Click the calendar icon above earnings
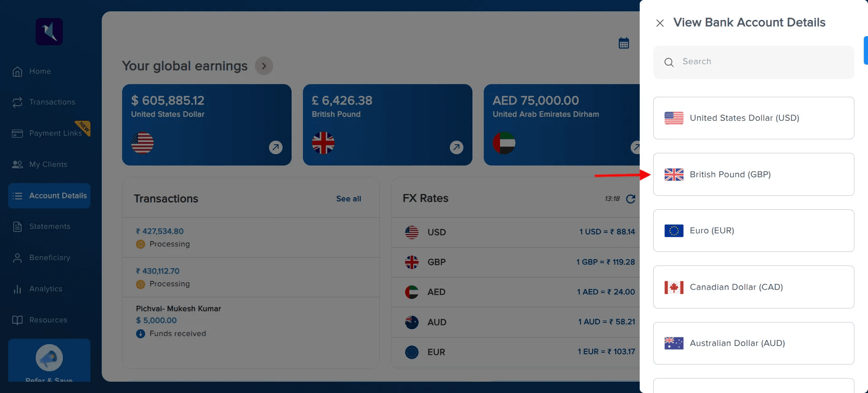This screenshot has height=393, width=868. coord(624,43)
